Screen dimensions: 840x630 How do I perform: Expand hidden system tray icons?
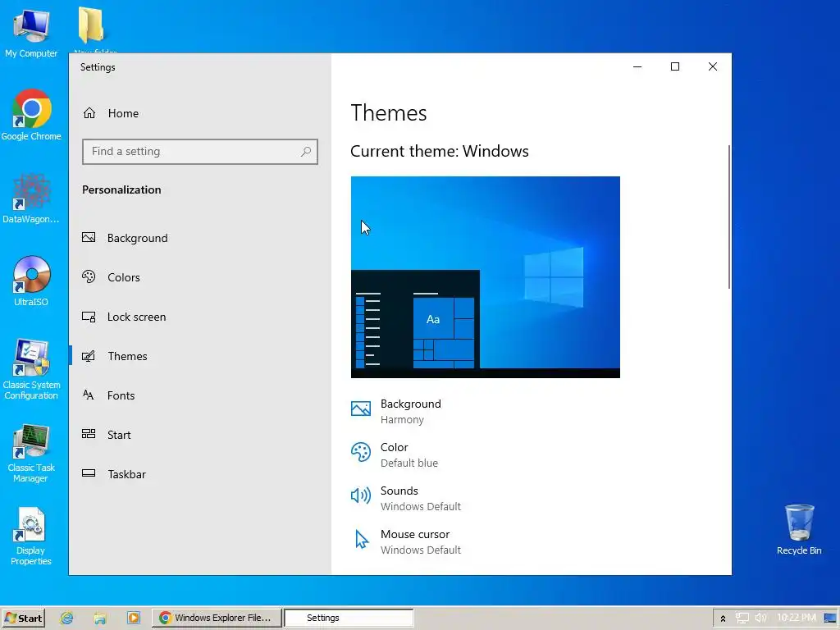(723, 619)
